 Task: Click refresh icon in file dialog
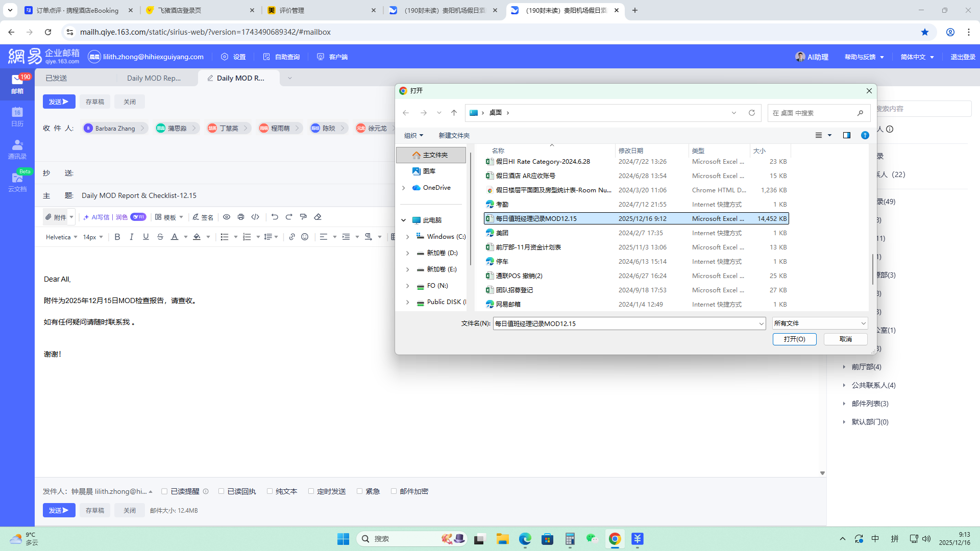pos(751,113)
